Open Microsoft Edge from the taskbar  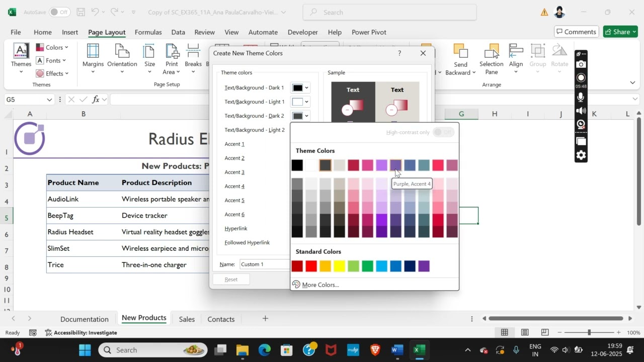point(265,350)
